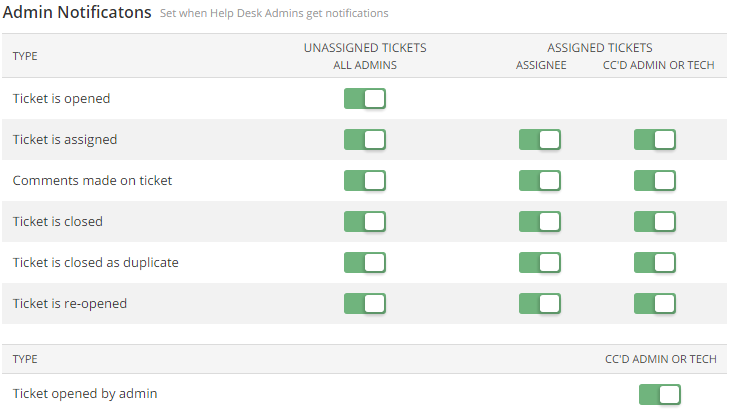Image resolution: width=733 pixels, height=417 pixels.
Task: Disable 'closed as duplicate' CC'd admin notification
Action: tap(654, 262)
